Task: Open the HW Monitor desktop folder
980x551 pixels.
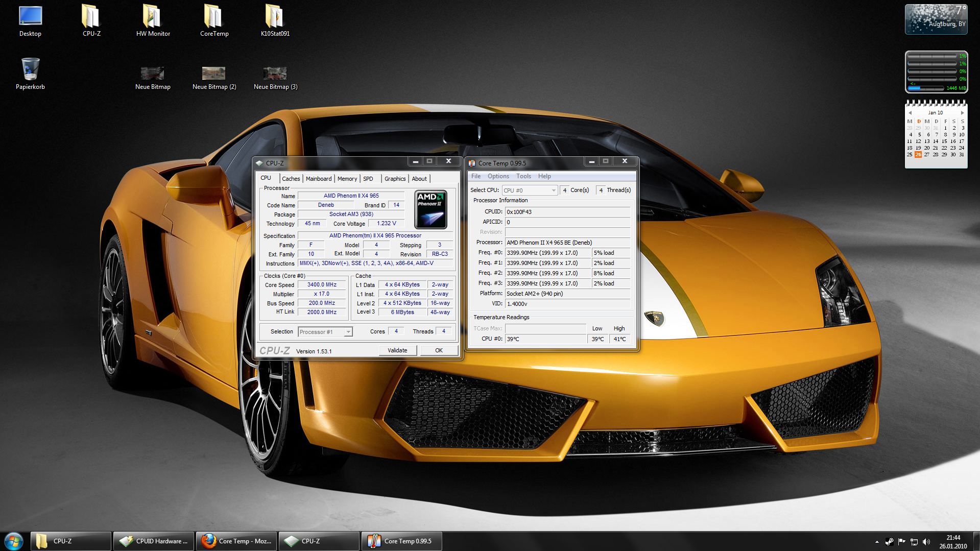Action: click(153, 20)
